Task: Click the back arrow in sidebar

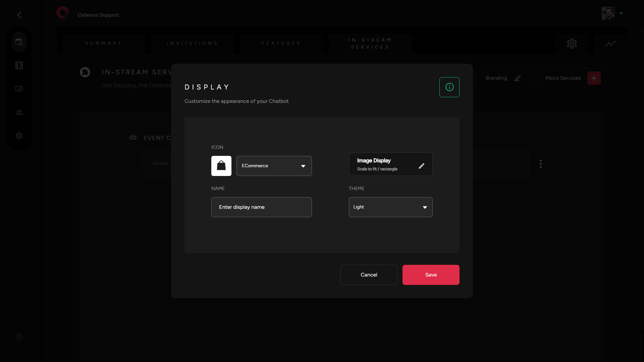Action: point(19,15)
